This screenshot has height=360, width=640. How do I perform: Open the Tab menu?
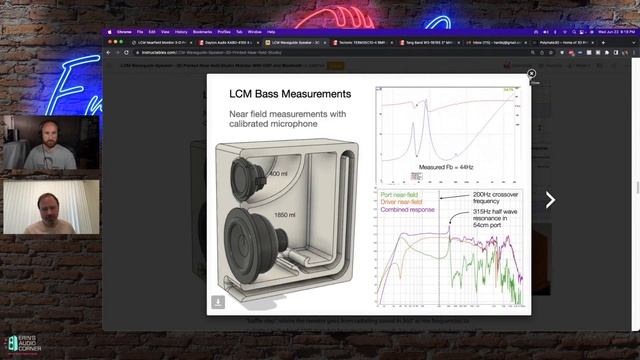239,32
